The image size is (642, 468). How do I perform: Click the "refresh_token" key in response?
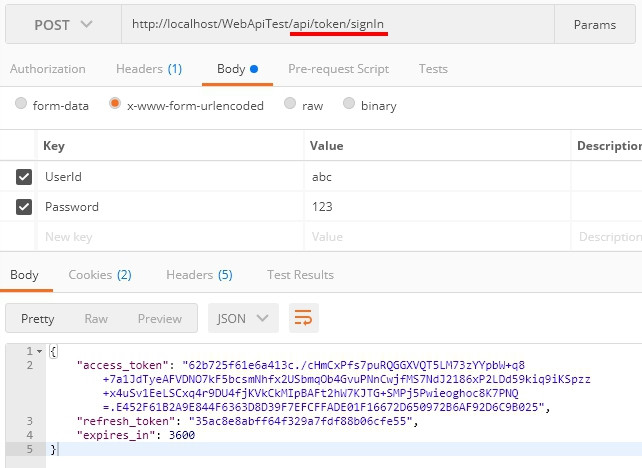[126, 421]
